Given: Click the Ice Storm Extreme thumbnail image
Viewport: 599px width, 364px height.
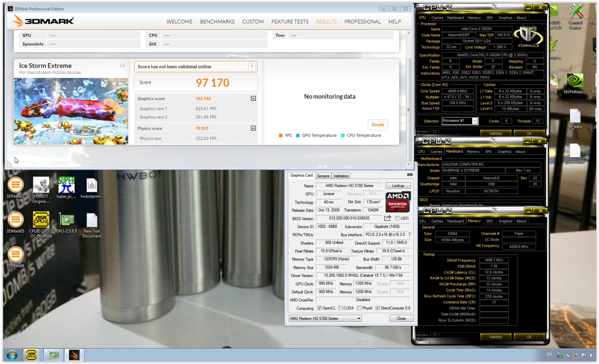Looking at the screenshot, I should click(71, 111).
